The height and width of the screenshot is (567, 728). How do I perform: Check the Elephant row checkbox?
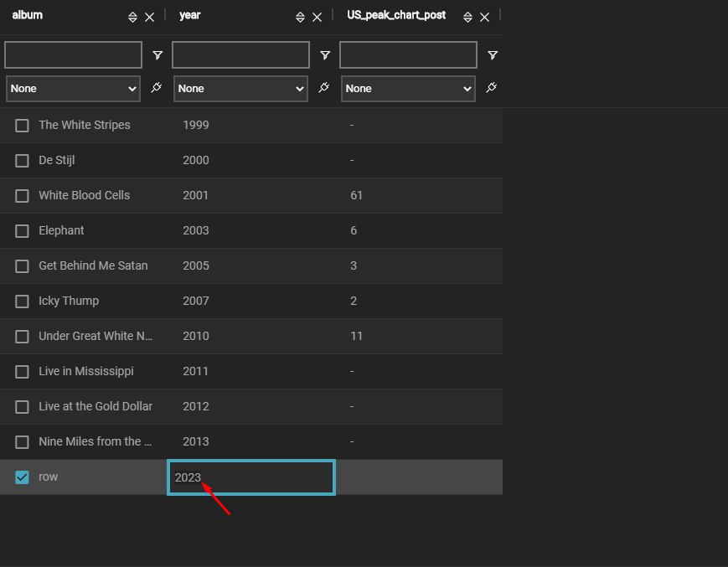[23, 231]
